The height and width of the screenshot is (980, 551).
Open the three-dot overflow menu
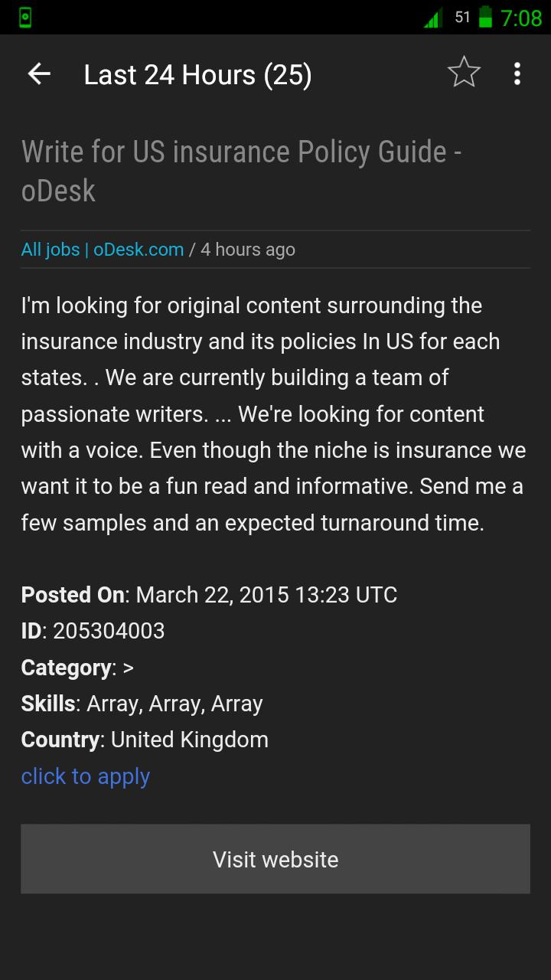[517, 73]
